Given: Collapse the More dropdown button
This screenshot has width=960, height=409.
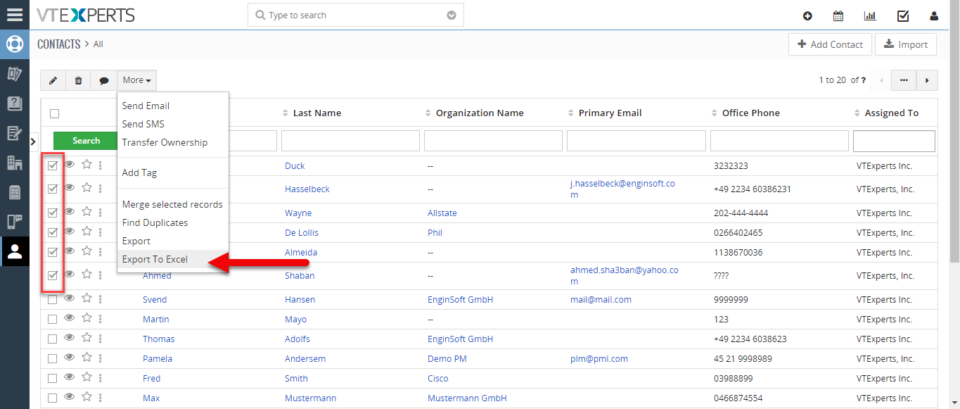Looking at the screenshot, I should pos(137,80).
